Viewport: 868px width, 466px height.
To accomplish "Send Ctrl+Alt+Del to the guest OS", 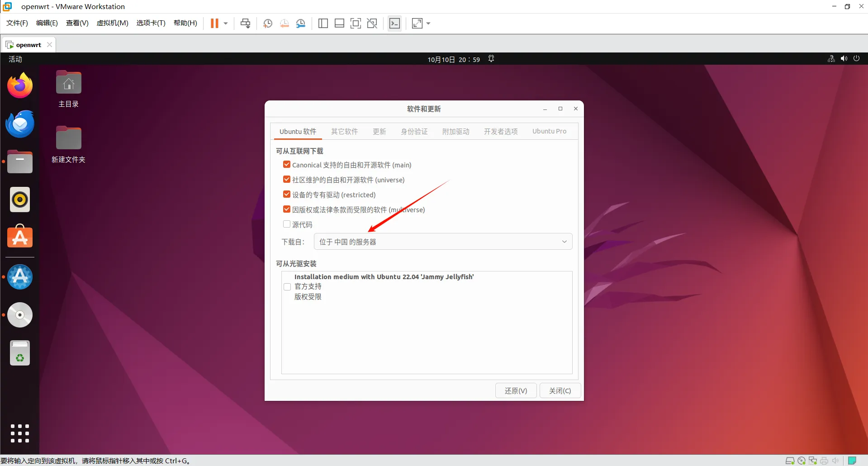I will coord(246,23).
